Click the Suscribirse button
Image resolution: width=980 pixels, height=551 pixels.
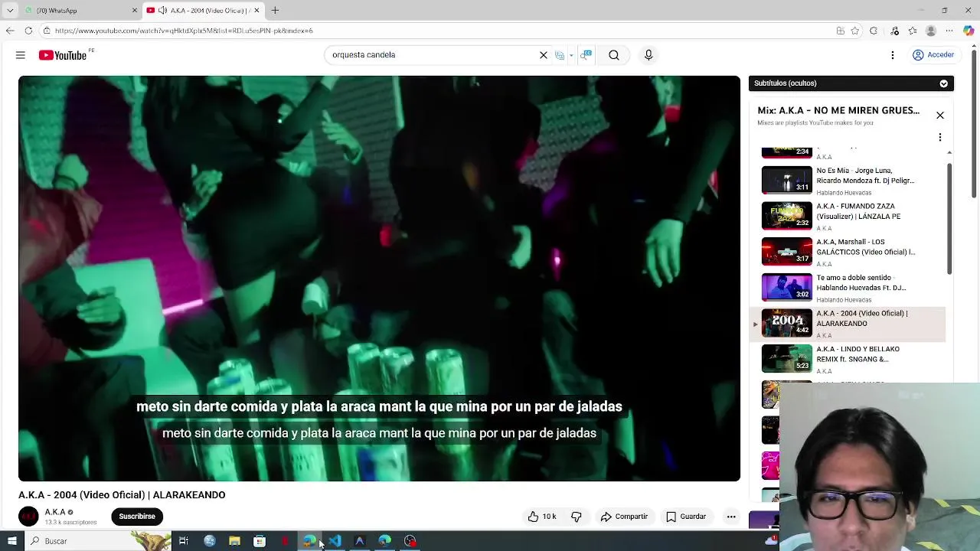(x=137, y=517)
